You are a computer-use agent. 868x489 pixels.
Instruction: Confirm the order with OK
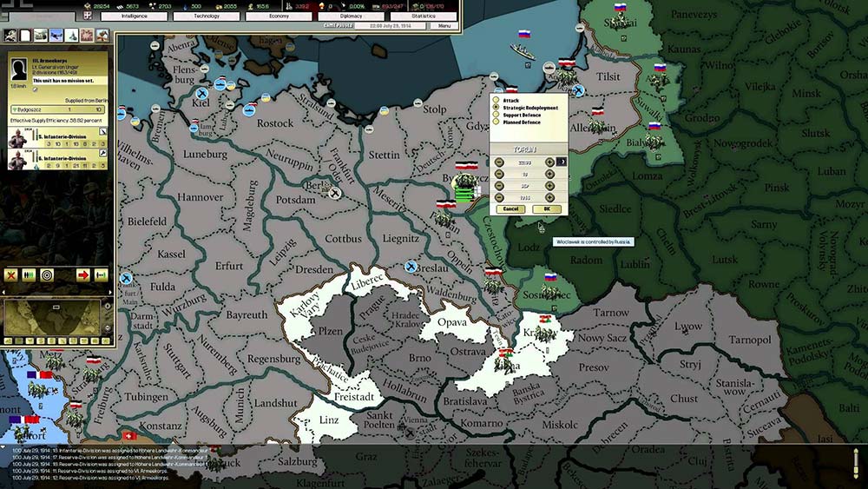coord(547,209)
